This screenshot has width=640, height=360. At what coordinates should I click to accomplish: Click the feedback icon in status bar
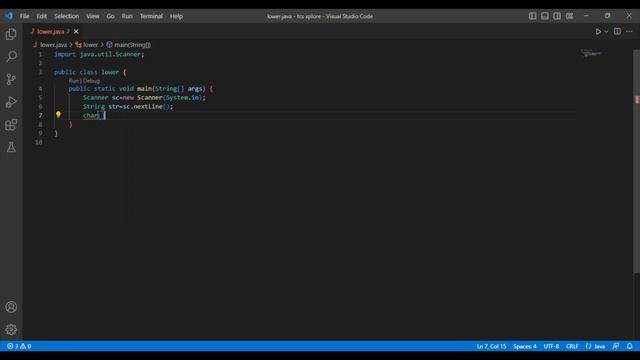616,346
